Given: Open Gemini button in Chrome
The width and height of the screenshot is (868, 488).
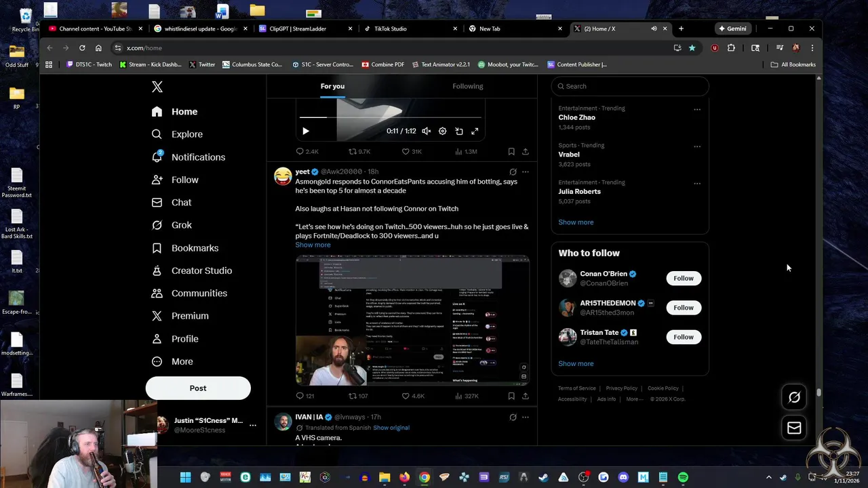Looking at the screenshot, I should (732, 28).
